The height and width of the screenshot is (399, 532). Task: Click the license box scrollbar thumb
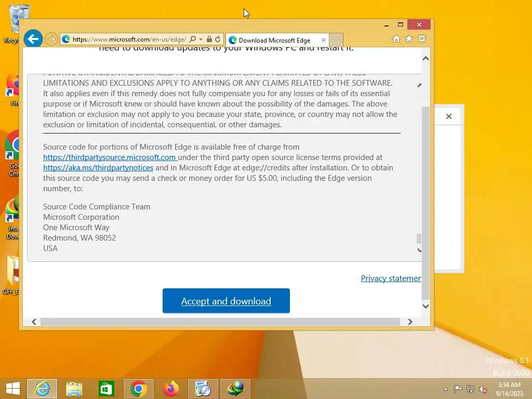pos(419,238)
